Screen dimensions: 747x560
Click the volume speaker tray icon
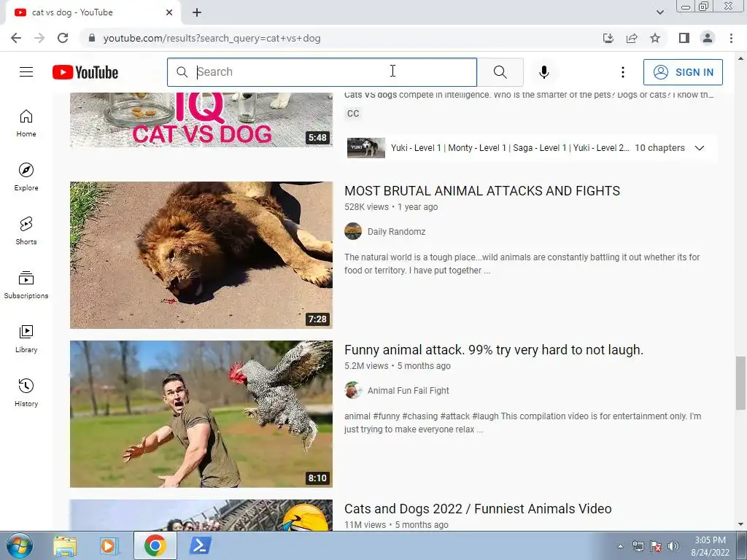(673, 546)
